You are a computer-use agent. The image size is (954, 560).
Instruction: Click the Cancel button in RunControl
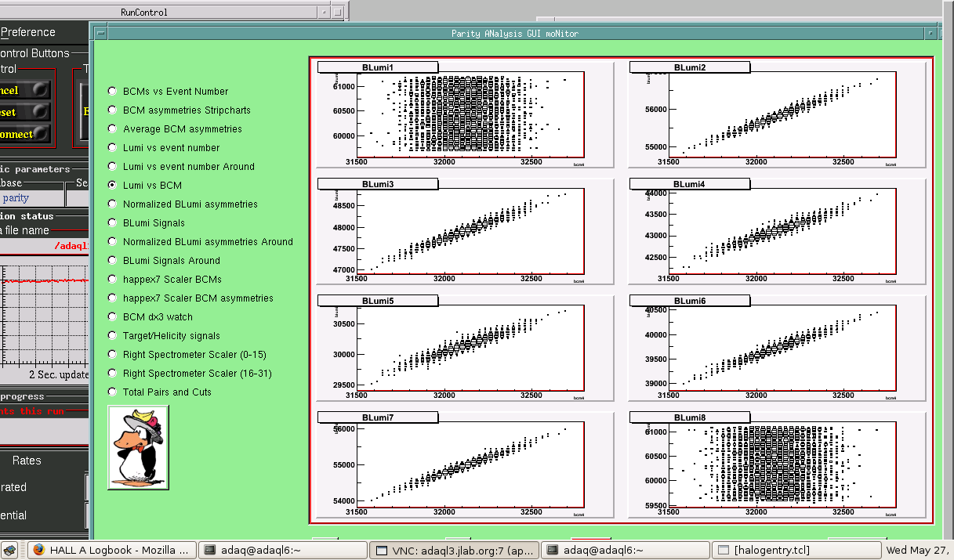25,90
